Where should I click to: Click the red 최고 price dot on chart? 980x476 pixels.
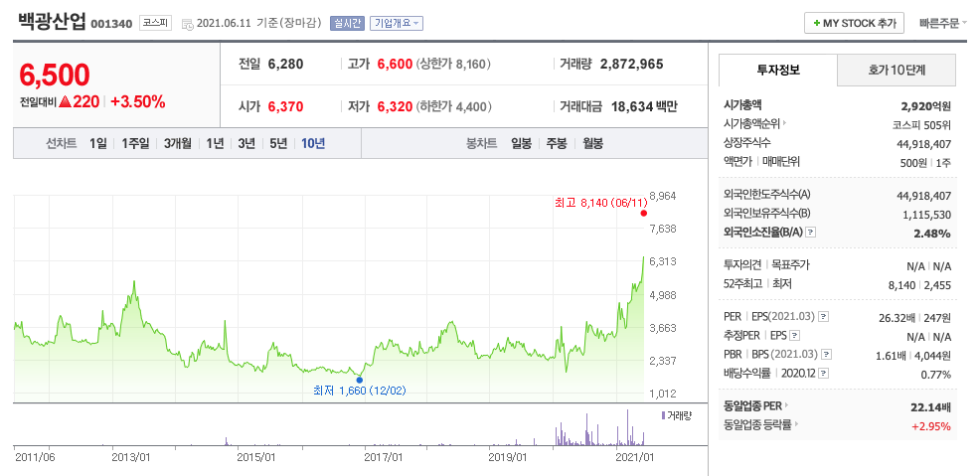644,213
